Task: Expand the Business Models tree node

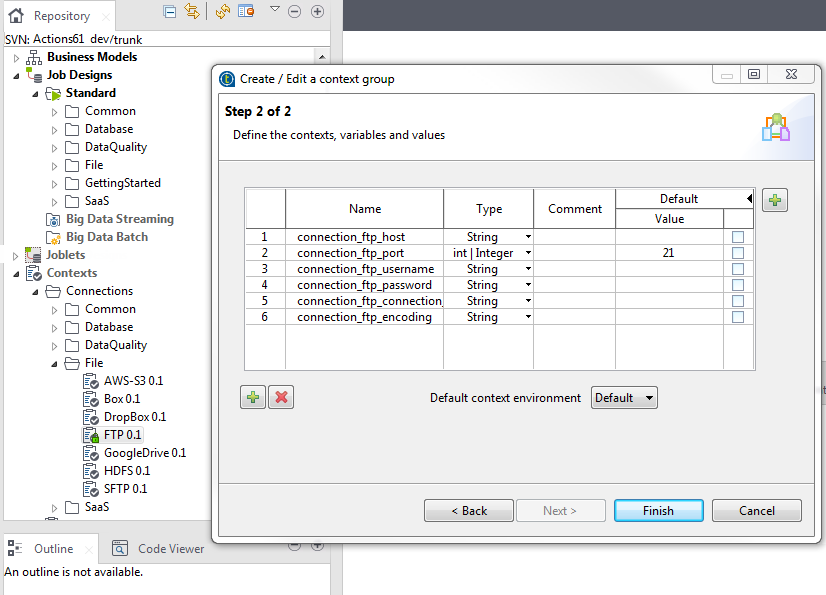Action: [x=16, y=57]
